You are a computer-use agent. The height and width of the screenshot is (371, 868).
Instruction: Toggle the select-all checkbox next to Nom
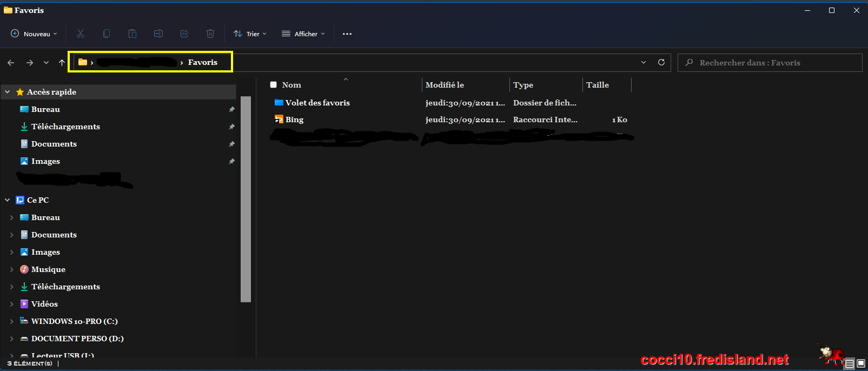tap(274, 85)
